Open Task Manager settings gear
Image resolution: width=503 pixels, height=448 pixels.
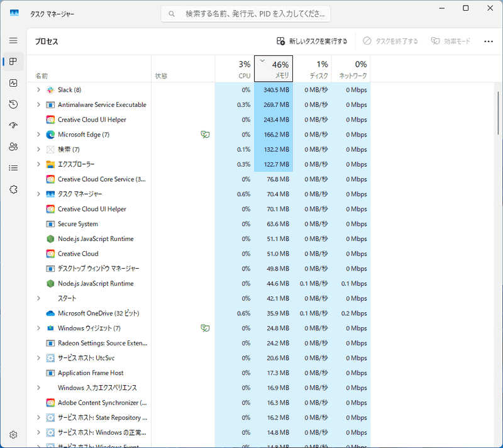[13, 435]
